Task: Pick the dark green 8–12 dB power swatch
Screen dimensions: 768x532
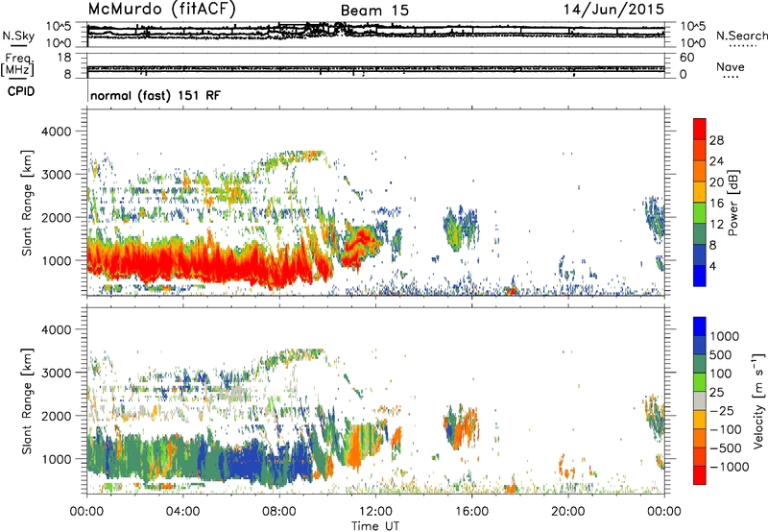Action: pyautogui.click(x=700, y=233)
